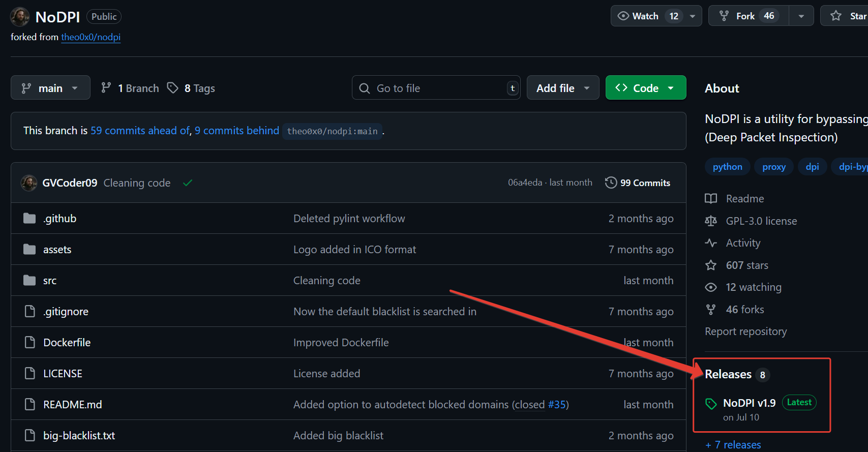This screenshot has height=452, width=868.
Task: Open the Releases heading link
Action: pyautogui.click(x=728, y=374)
